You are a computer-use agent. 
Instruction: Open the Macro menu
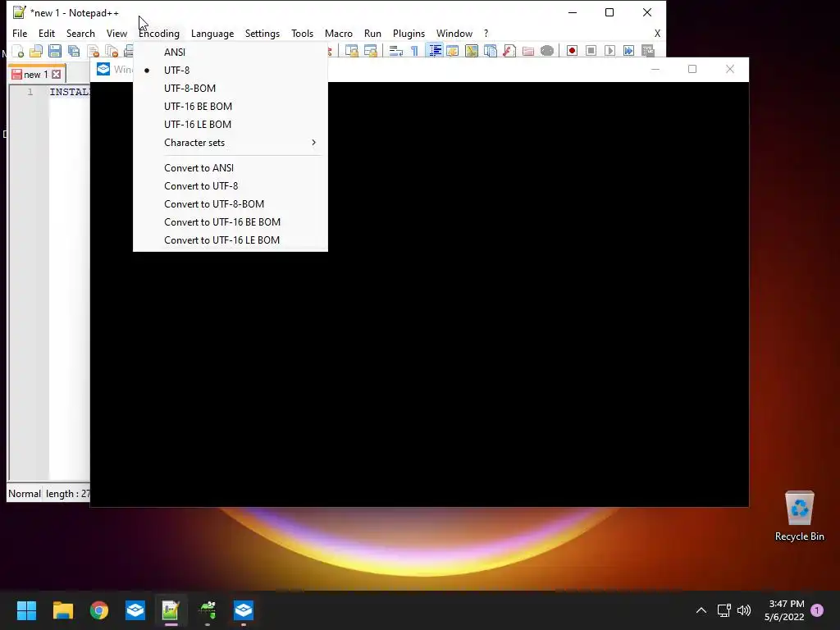pos(339,33)
